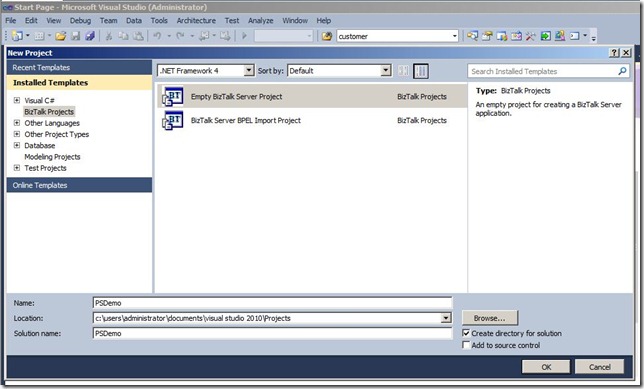Open the Online Templates section

point(79,185)
